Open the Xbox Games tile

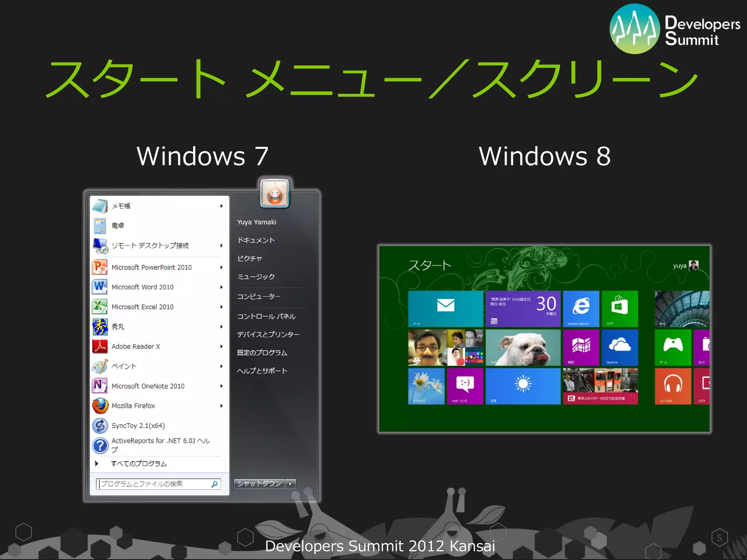[673, 347]
